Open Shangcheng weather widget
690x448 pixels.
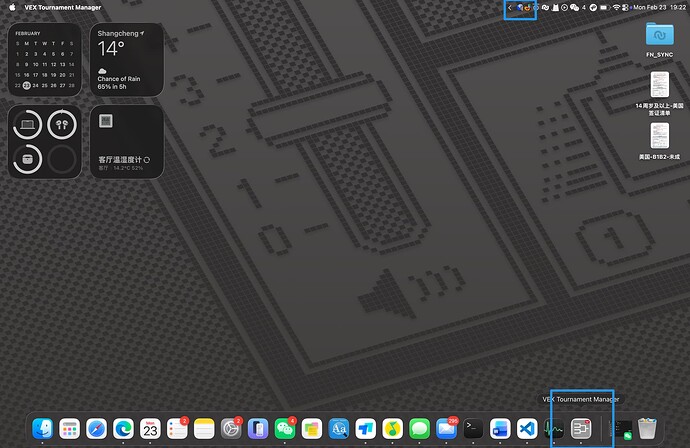click(x=127, y=59)
